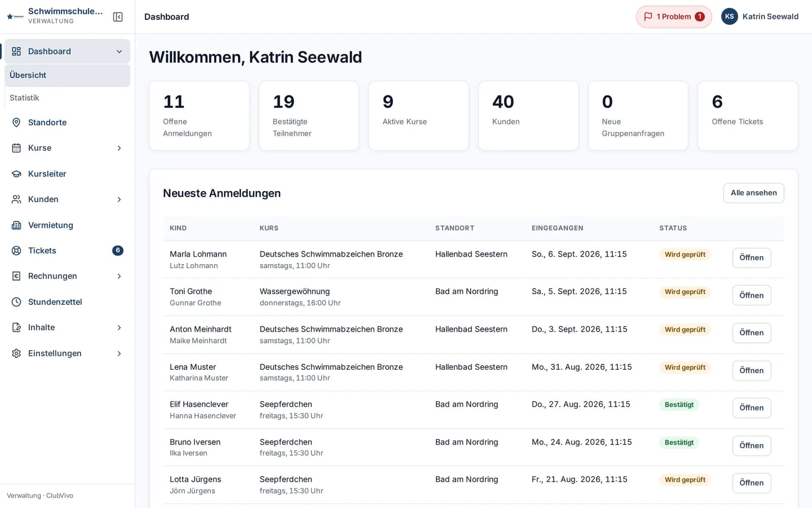Expand the Rechnungen submenu chevron
The image size is (812, 508).
coord(119,276)
